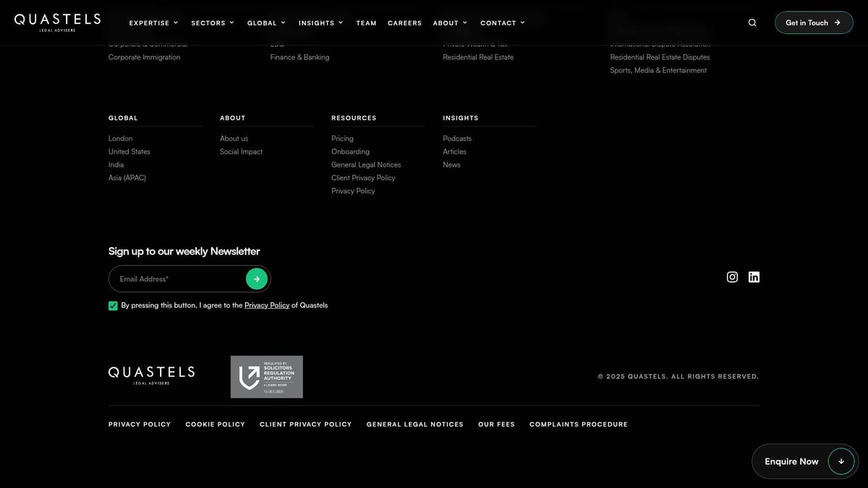Open the Contact dropdown menu

coord(502,22)
